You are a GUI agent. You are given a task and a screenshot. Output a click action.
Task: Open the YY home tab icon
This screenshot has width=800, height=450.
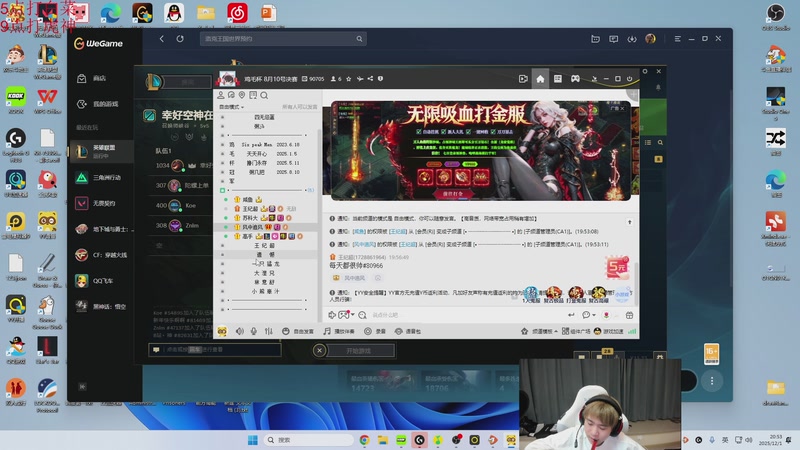[540, 79]
